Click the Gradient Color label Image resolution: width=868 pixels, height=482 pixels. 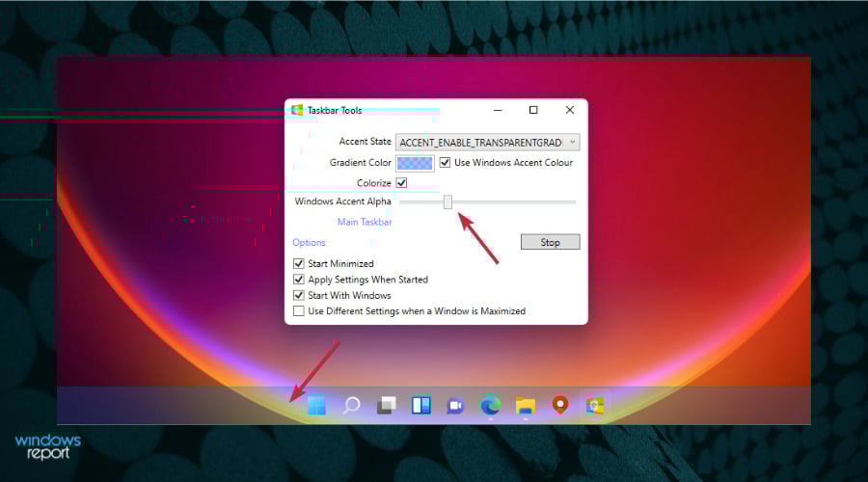click(361, 163)
